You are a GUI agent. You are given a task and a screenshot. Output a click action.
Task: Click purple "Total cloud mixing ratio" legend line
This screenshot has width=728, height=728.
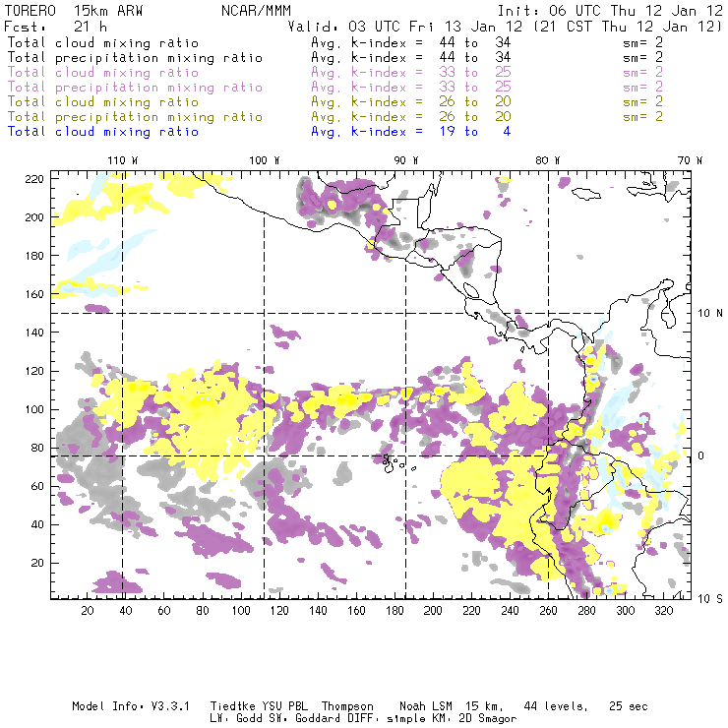pos(103,73)
